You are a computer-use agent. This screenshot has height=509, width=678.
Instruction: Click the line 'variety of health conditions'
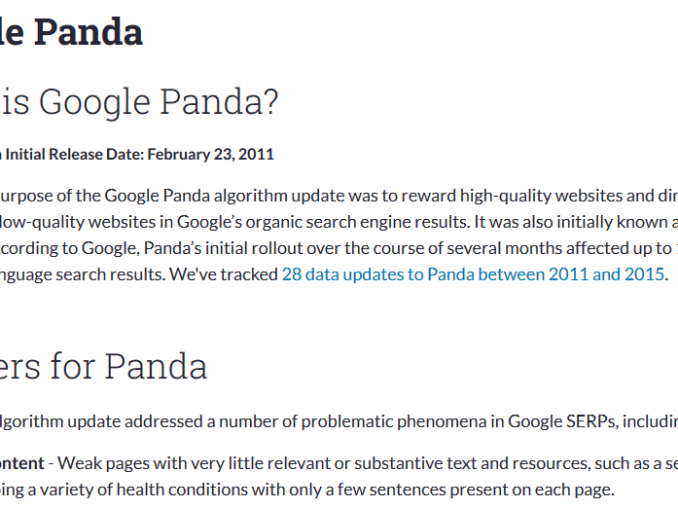tap(307, 490)
